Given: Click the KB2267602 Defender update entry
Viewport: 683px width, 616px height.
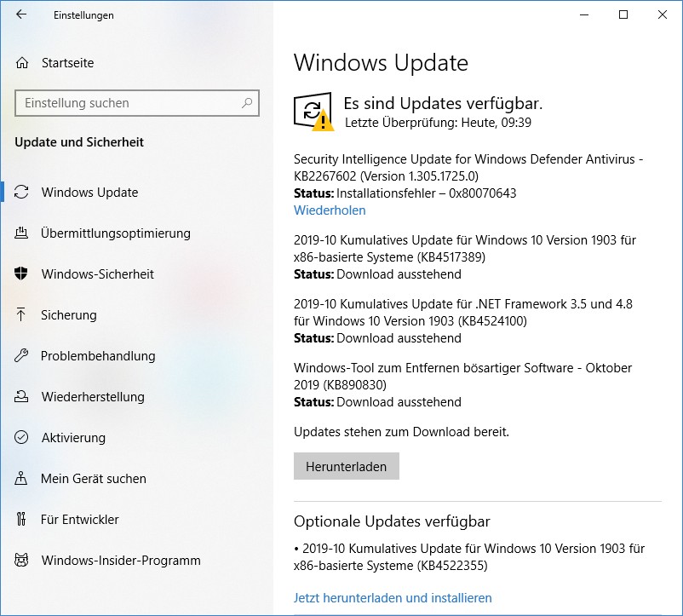Looking at the screenshot, I should 468,167.
